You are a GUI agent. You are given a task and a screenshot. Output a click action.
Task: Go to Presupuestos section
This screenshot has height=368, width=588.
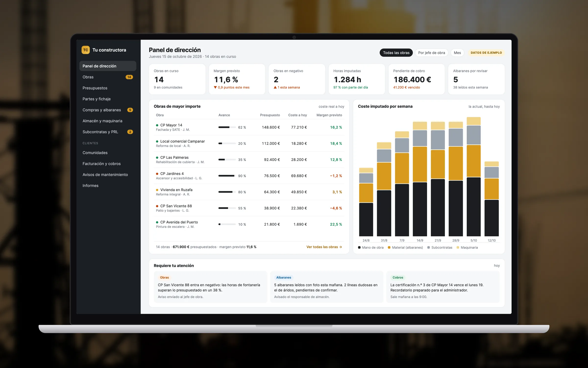tap(108, 88)
